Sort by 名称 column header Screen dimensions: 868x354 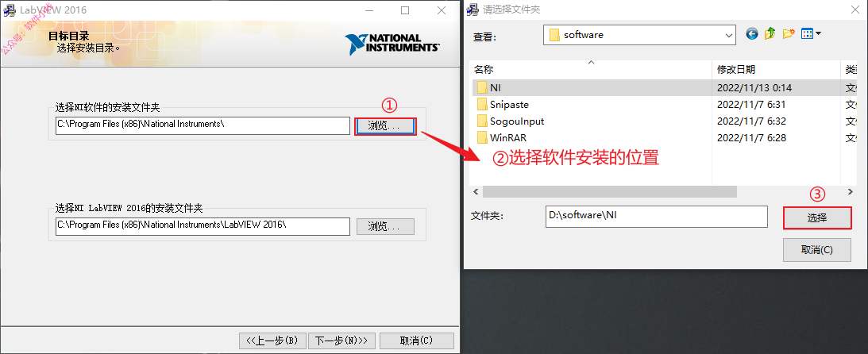coord(591,70)
